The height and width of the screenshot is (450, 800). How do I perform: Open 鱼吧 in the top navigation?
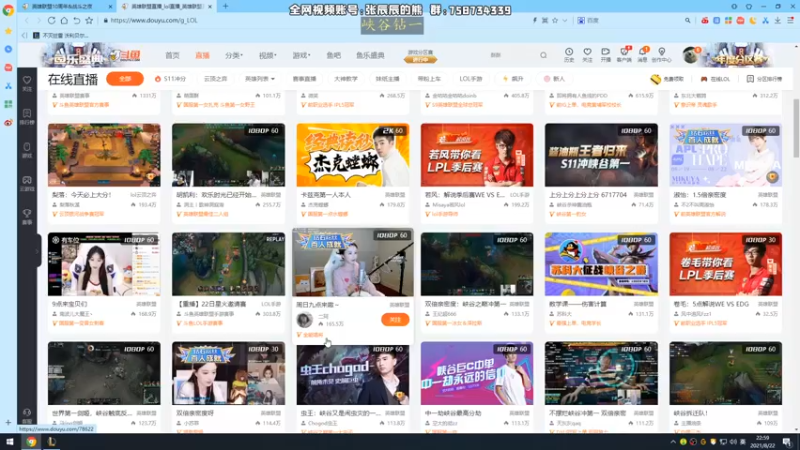tap(334, 55)
